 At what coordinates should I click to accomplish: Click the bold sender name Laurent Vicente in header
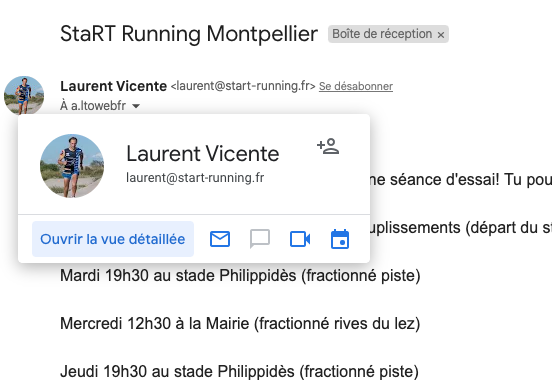[113, 86]
